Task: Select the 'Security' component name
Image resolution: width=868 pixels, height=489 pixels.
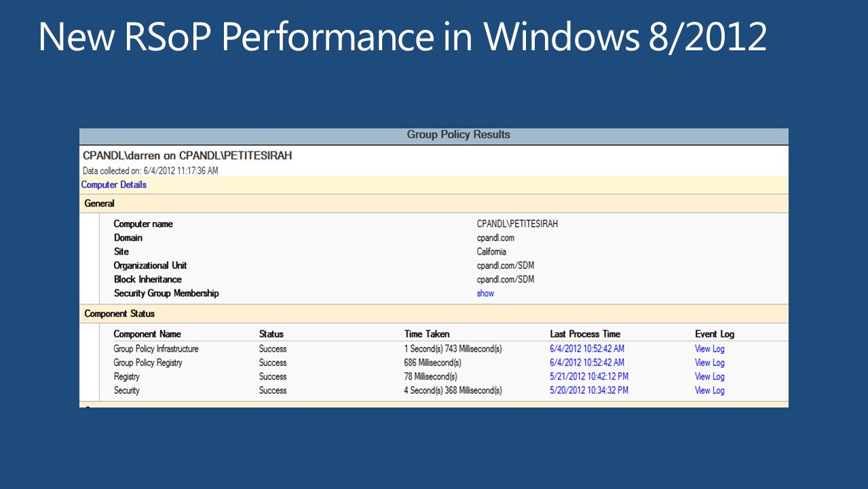Action: [x=127, y=391]
